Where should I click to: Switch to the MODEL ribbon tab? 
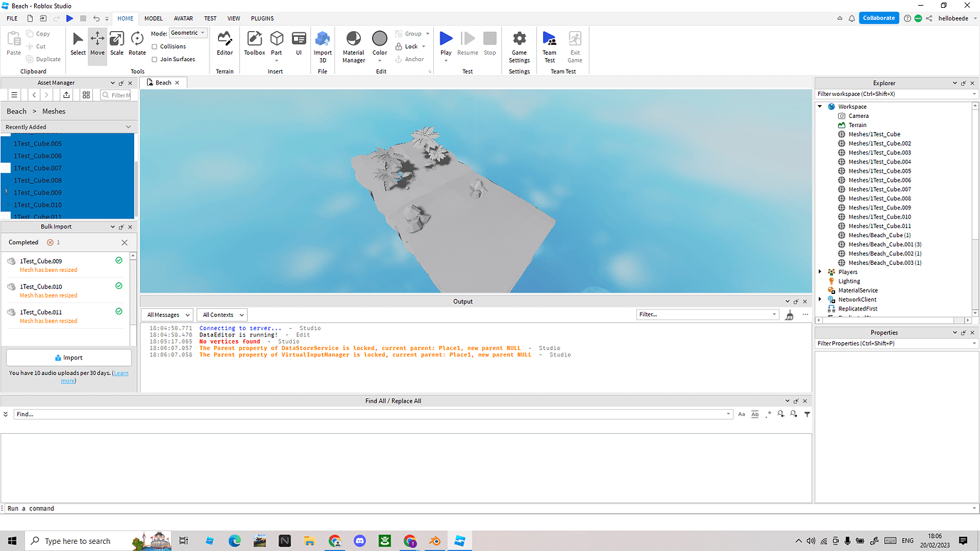[x=153, y=18]
